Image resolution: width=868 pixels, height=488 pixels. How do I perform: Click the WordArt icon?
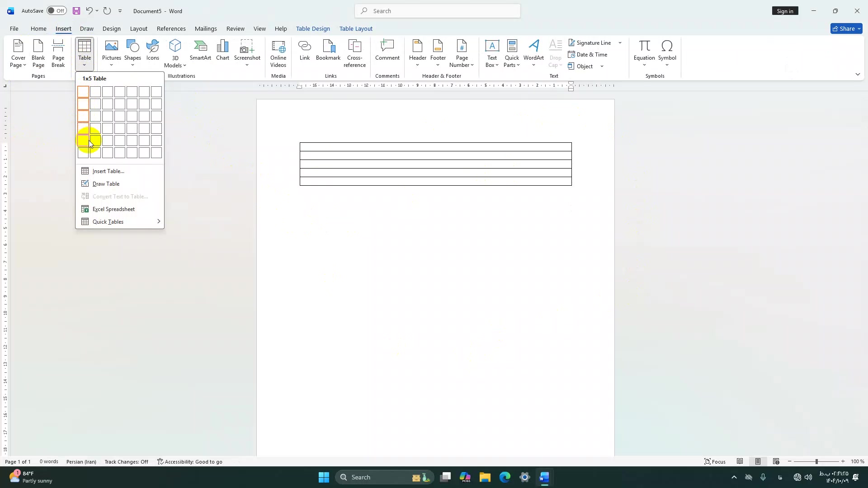[x=533, y=50]
